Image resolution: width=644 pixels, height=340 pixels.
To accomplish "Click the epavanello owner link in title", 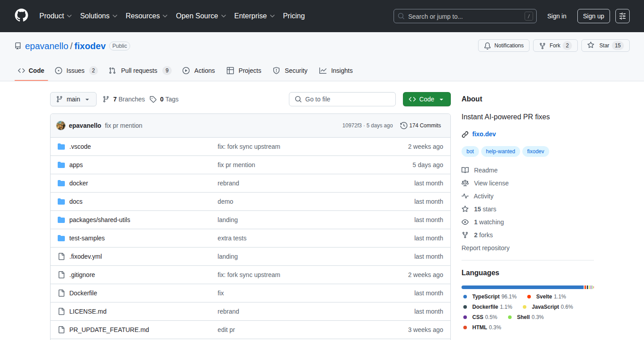I will pos(47,46).
